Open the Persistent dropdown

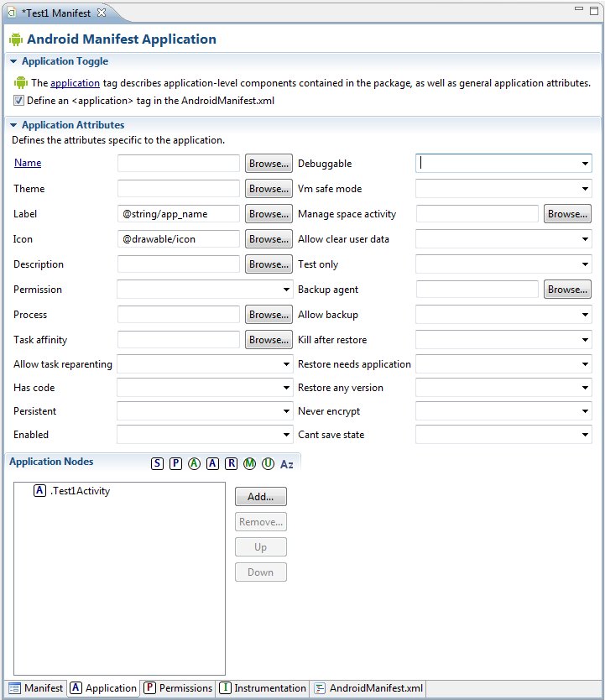(x=286, y=410)
